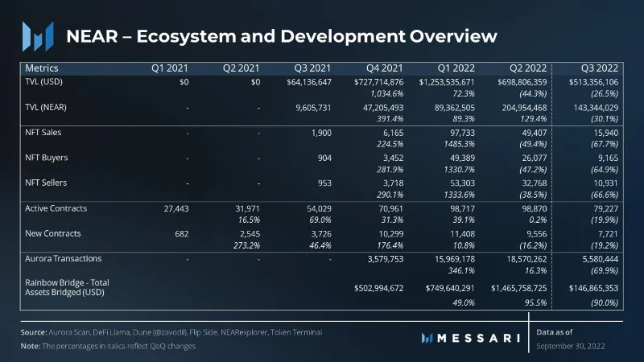Viewport: 644px width, 362px height.
Task: Select the 'Active Contracts' row label
Action: (56, 208)
